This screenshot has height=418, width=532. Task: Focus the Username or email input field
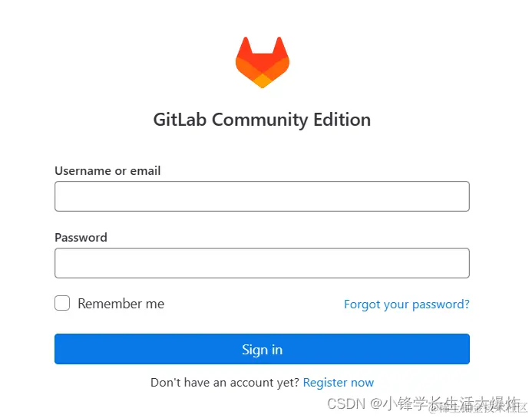pos(262,196)
